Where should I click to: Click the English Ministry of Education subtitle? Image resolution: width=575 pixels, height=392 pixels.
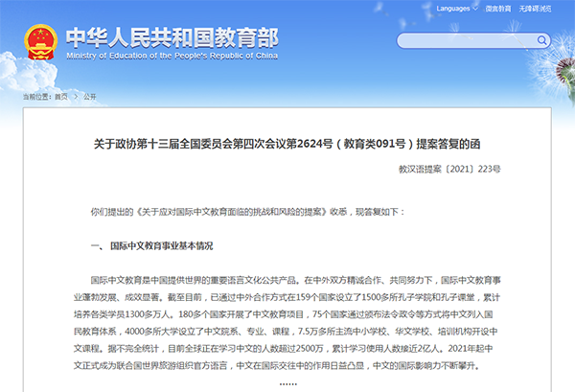point(172,56)
